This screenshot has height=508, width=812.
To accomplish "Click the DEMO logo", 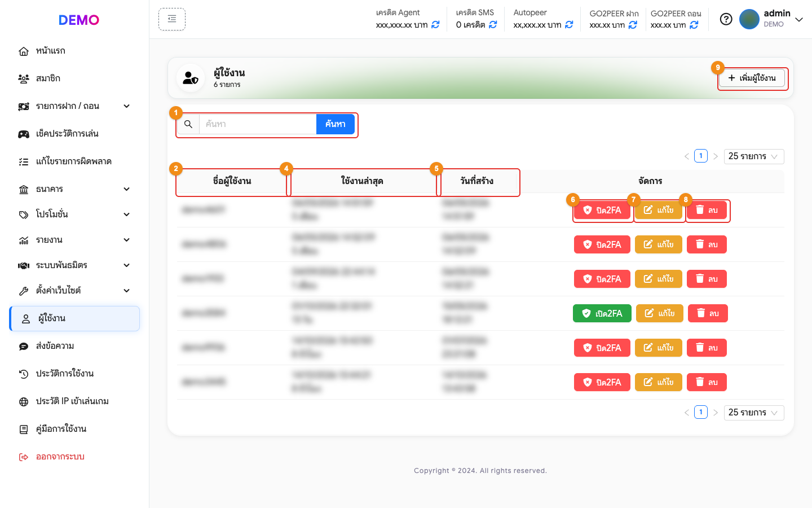I will [x=79, y=20].
